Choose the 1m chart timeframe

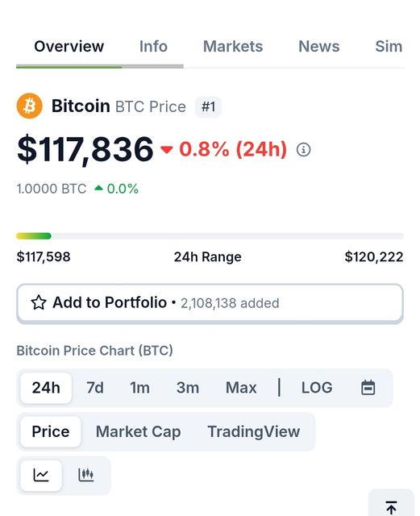139,388
